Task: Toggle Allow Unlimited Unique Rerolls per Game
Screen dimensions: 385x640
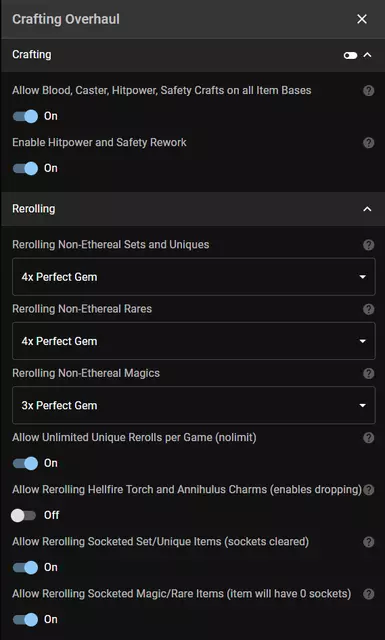Action: pos(25,463)
